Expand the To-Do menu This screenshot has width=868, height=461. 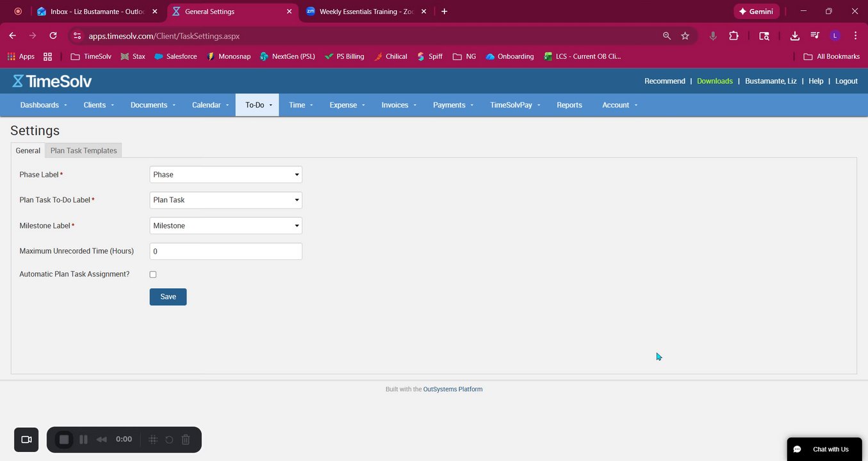(258, 105)
